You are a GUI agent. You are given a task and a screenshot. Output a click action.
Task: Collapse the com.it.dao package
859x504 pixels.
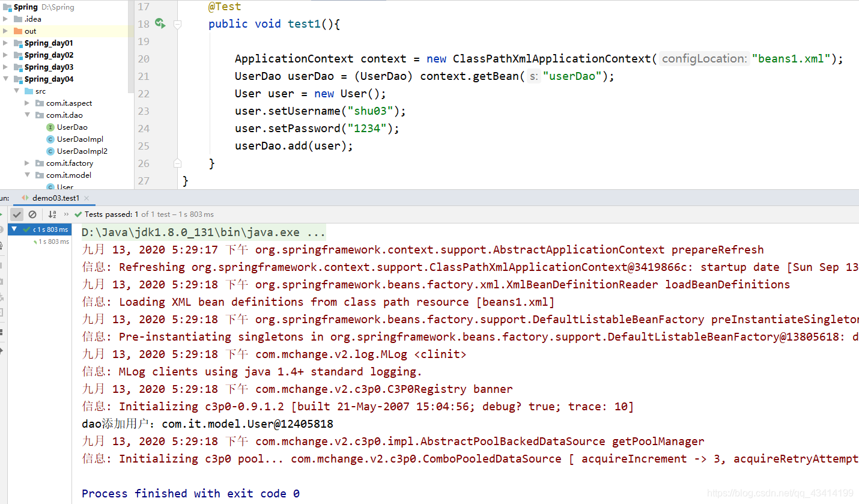pyautogui.click(x=27, y=115)
